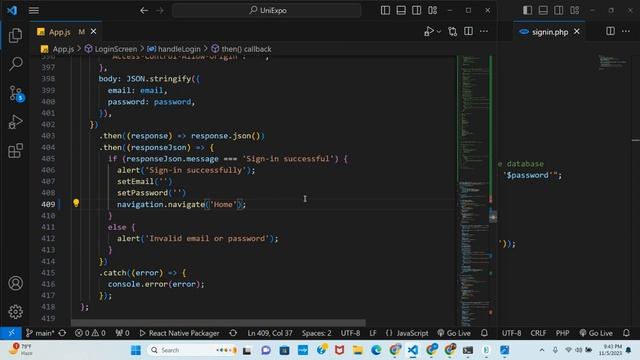Image resolution: width=640 pixels, height=360 pixels.
Task: Open the hamburger application menu
Action: [x=34, y=10]
